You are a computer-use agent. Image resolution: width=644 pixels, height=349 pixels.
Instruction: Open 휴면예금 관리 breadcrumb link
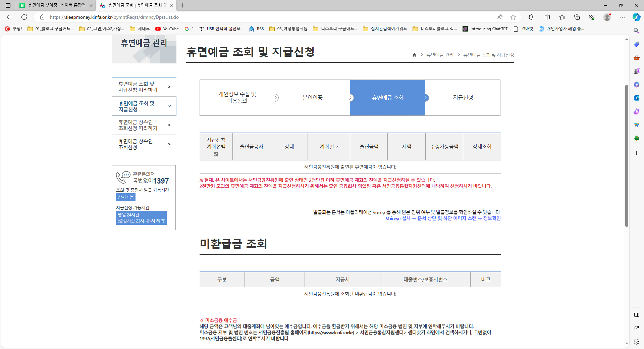(x=439, y=55)
